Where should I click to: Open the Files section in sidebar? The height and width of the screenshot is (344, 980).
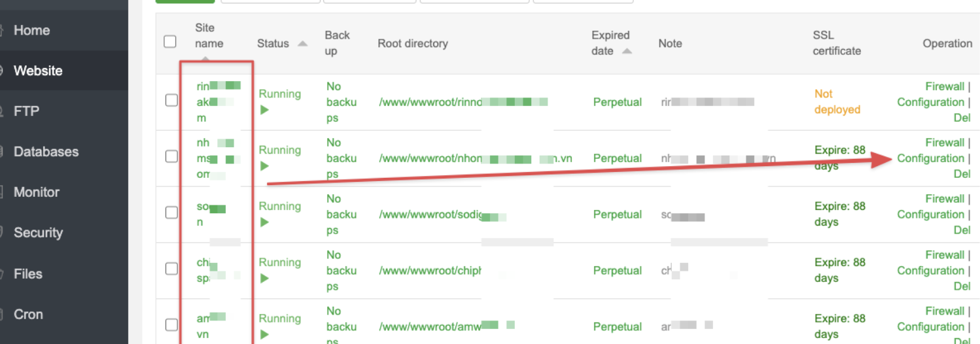[x=28, y=274]
